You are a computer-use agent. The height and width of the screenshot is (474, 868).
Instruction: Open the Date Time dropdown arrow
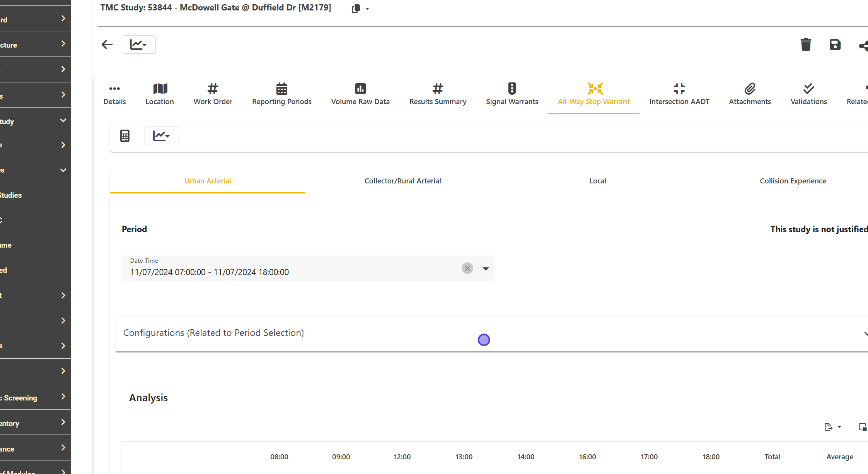[x=486, y=269]
